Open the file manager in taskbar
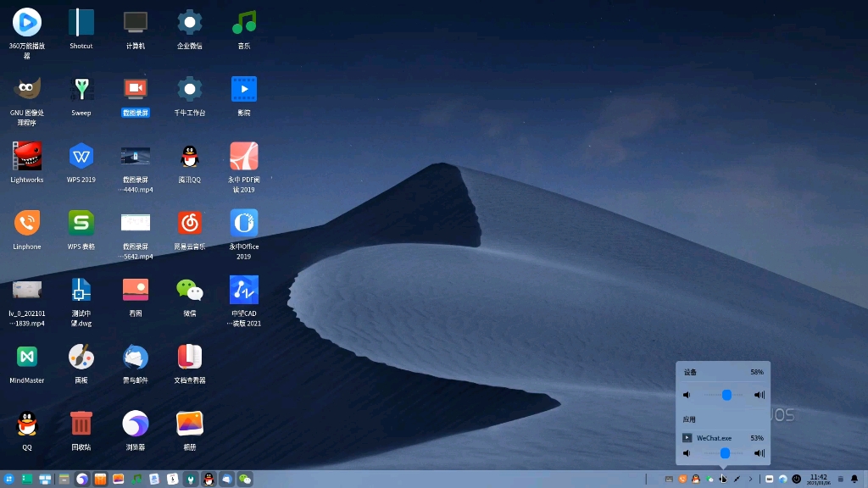Viewport: 868px width, 488px height. point(64,480)
